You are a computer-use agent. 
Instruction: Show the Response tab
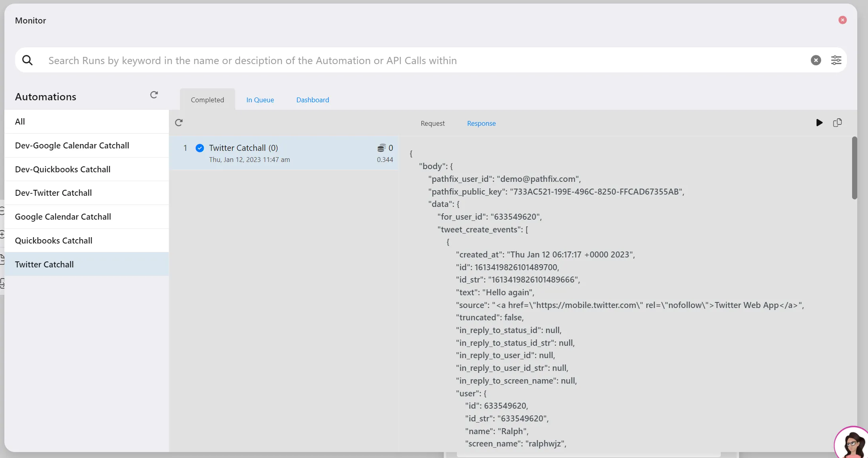tap(481, 123)
